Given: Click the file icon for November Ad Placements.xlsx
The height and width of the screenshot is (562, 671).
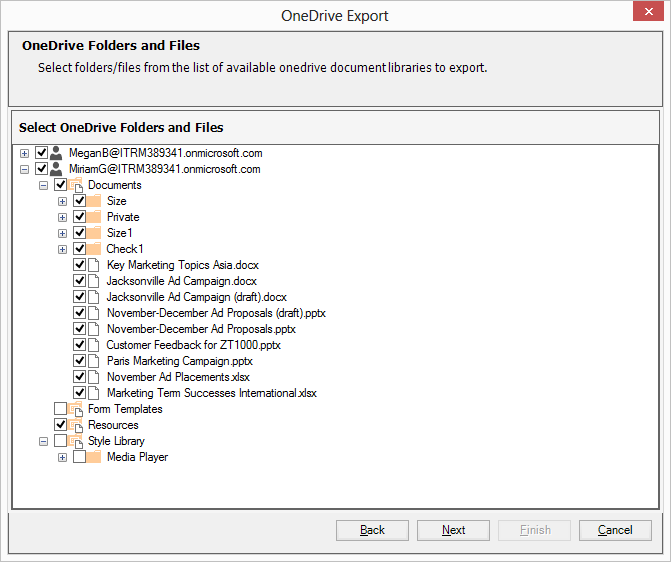Looking at the screenshot, I should click(x=93, y=377).
